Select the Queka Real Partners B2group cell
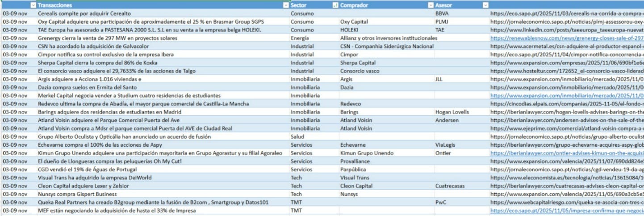Viewport: 644px width, 216px height. [163, 202]
